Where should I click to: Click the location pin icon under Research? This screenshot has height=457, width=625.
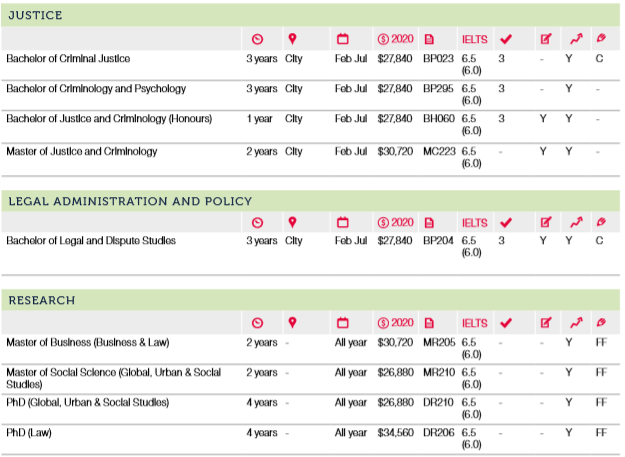tap(292, 323)
